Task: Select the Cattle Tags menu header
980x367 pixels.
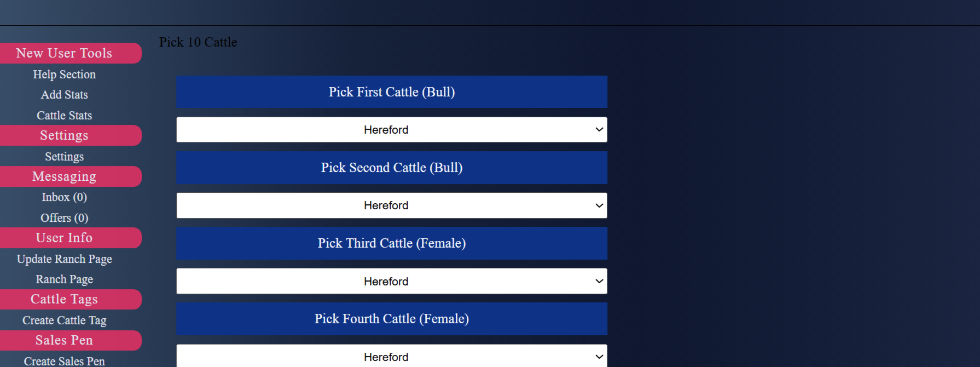Action: point(64,299)
